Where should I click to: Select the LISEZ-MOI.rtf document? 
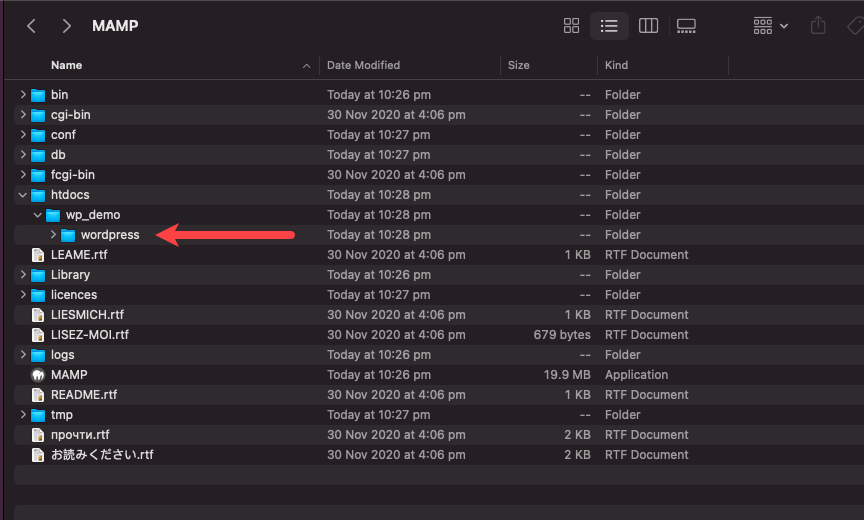(x=90, y=335)
